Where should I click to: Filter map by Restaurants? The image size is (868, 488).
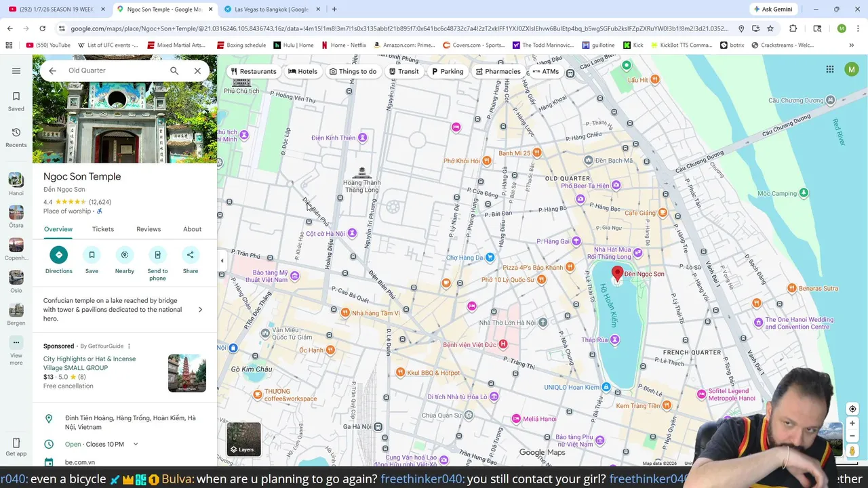click(x=254, y=71)
